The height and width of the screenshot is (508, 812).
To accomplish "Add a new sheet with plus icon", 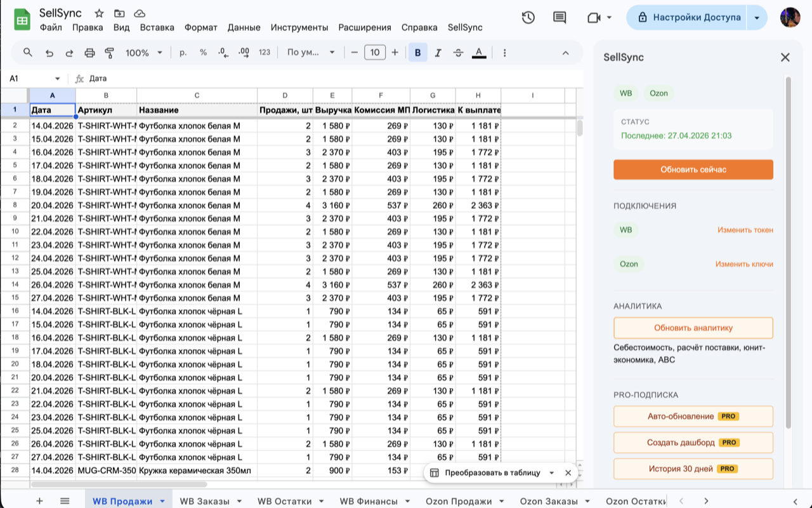I will (39, 501).
